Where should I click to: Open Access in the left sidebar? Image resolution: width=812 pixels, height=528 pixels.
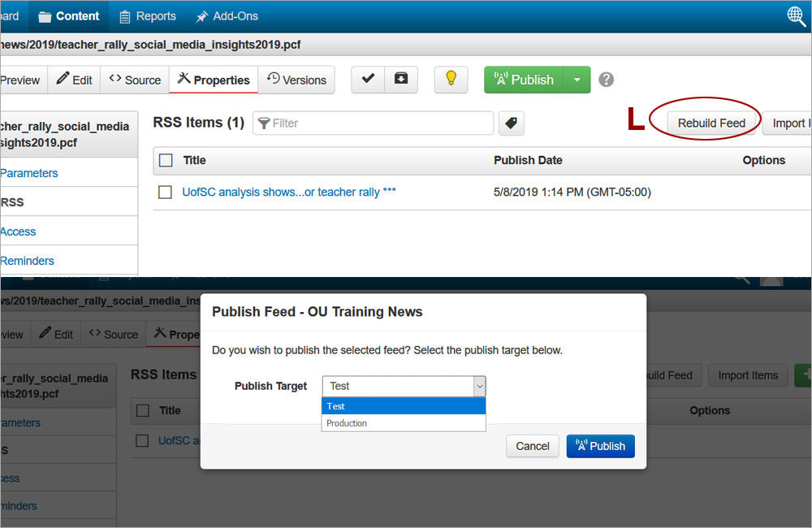[x=18, y=232]
